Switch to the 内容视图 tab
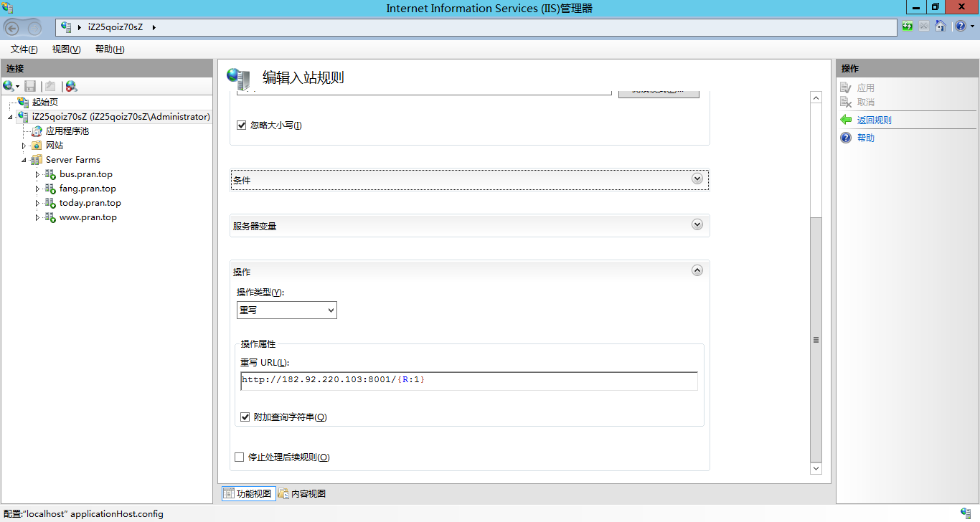Image resolution: width=980 pixels, height=522 pixels. click(302, 493)
